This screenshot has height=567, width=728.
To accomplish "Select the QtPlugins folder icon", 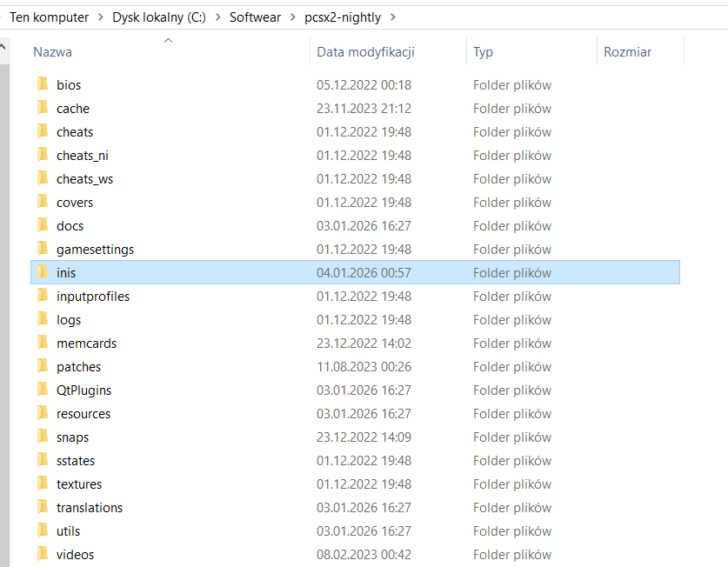I will tap(43, 390).
